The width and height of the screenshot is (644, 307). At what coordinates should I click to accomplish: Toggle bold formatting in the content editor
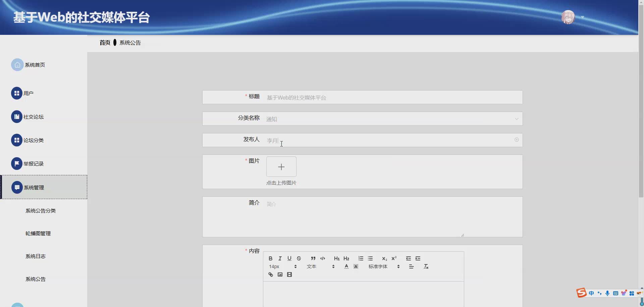click(x=270, y=258)
